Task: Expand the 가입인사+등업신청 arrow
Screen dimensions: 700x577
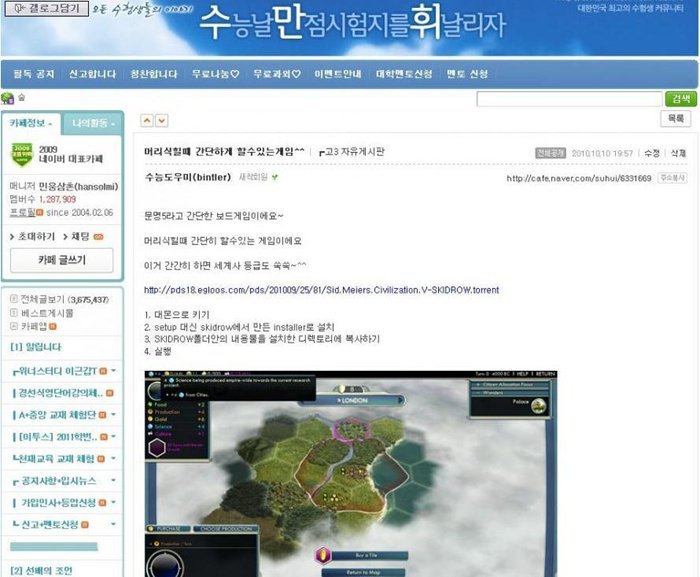Action: click(113, 502)
